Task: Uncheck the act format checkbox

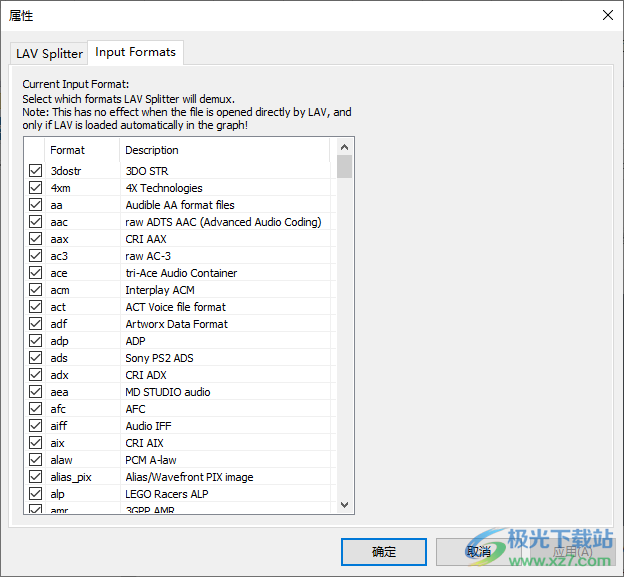Action: pos(35,307)
